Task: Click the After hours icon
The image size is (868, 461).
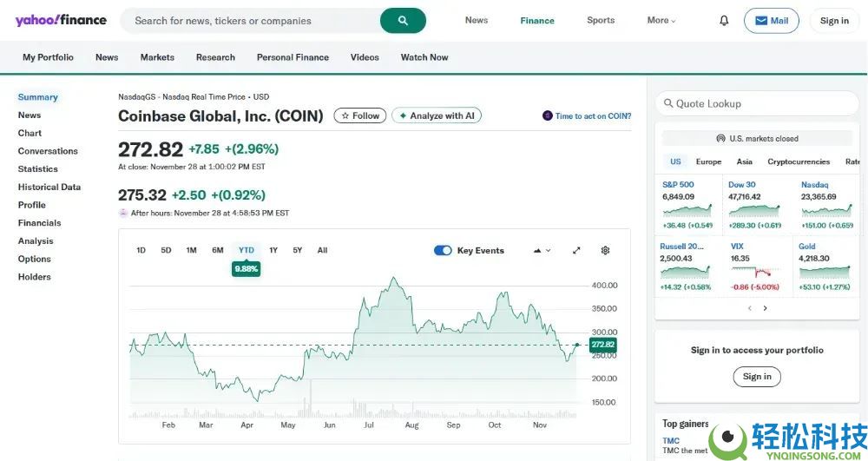Action: (x=123, y=213)
